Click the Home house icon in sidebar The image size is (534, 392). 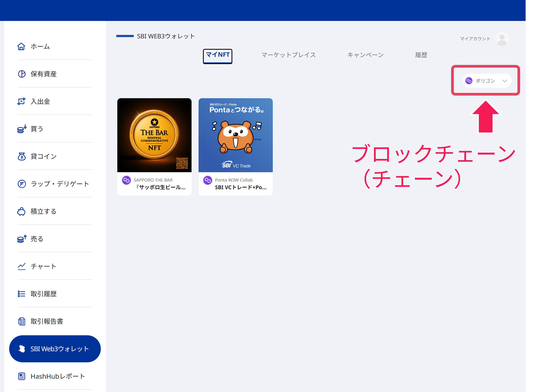[x=21, y=46]
